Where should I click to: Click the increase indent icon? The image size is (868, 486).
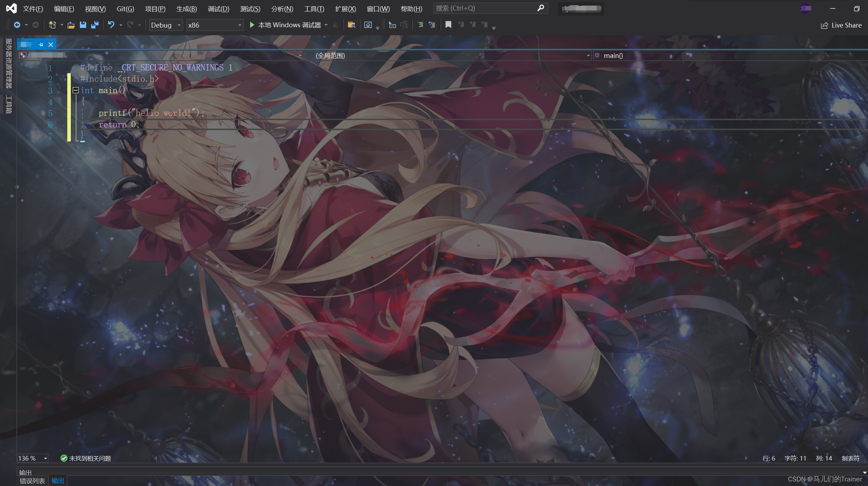pos(420,25)
